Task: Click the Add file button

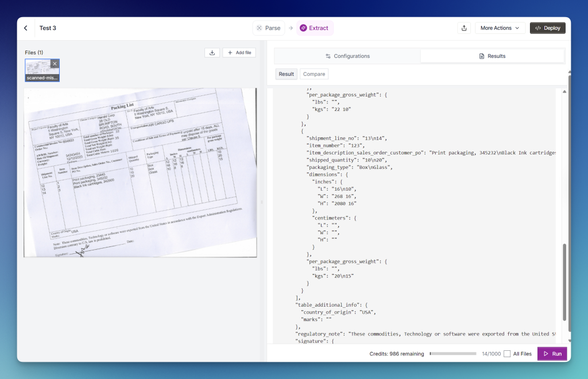Action: coord(239,53)
